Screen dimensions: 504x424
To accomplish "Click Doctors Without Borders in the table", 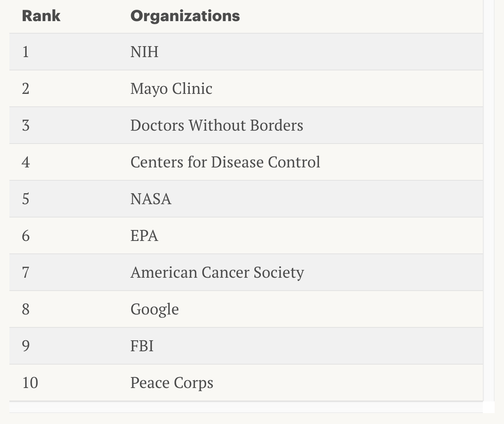I will [216, 126].
